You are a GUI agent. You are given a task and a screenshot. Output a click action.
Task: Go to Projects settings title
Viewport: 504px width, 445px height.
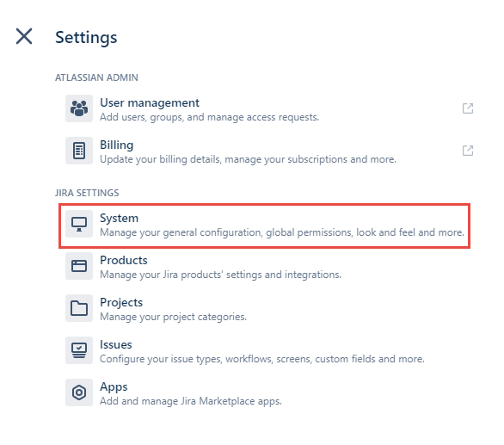(x=121, y=303)
